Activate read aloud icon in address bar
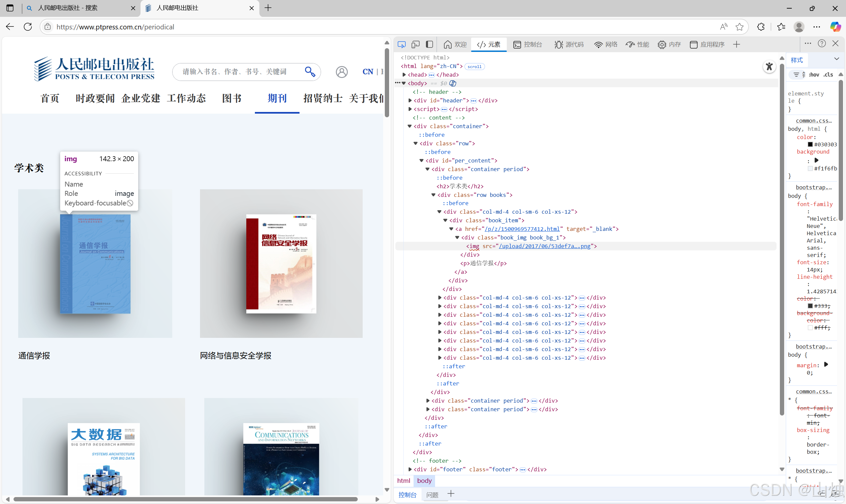This screenshot has height=504, width=846. pyautogui.click(x=724, y=27)
